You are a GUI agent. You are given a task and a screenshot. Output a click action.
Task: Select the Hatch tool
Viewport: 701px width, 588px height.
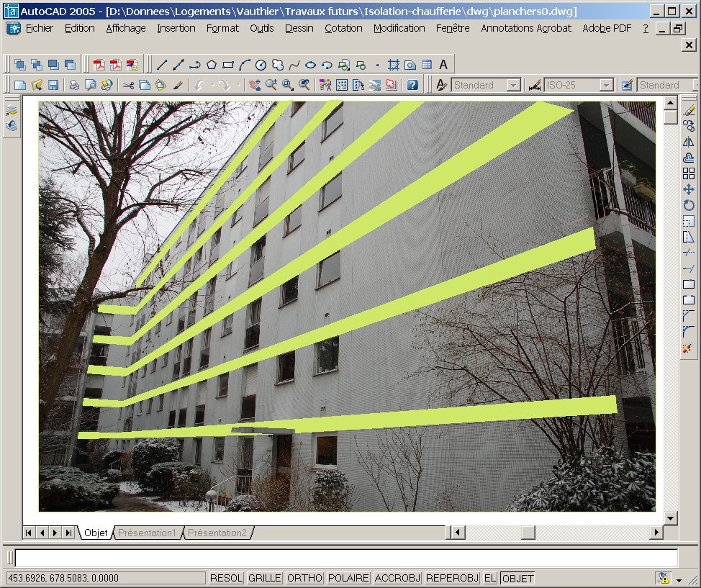pos(394,65)
